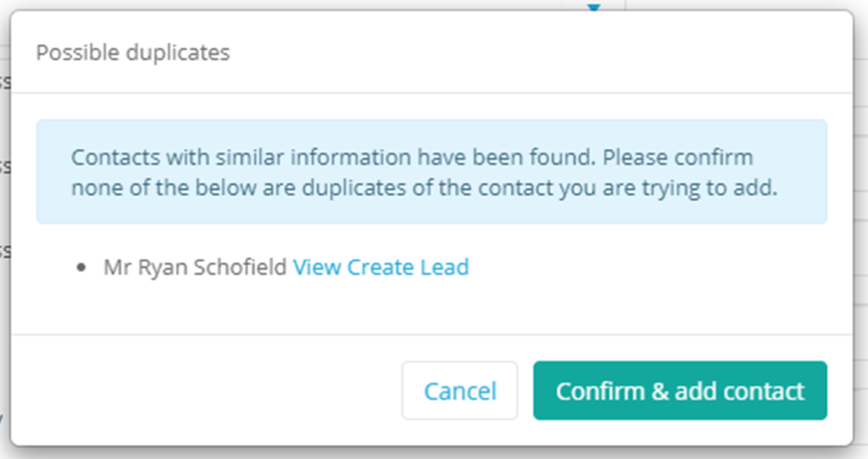Click the word 'Lead' in Create Lead
Viewport: 868px width, 459px height.
444,267
